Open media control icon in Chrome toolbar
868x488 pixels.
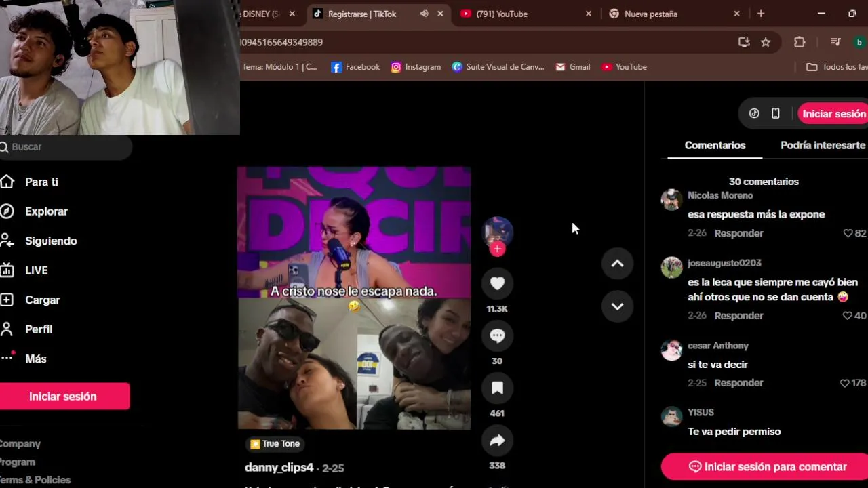point(835,42)
